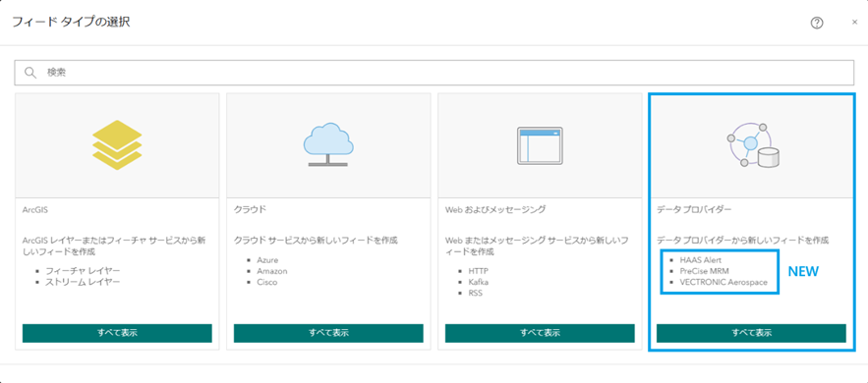Click the Web およびメッセージング card title
Image resolution: width=868 pixels, height=383 pixels.
pos(495,210)
